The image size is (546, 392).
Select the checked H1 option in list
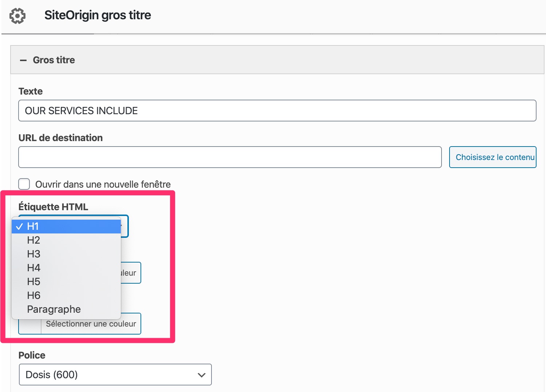[x=66, y=226]
